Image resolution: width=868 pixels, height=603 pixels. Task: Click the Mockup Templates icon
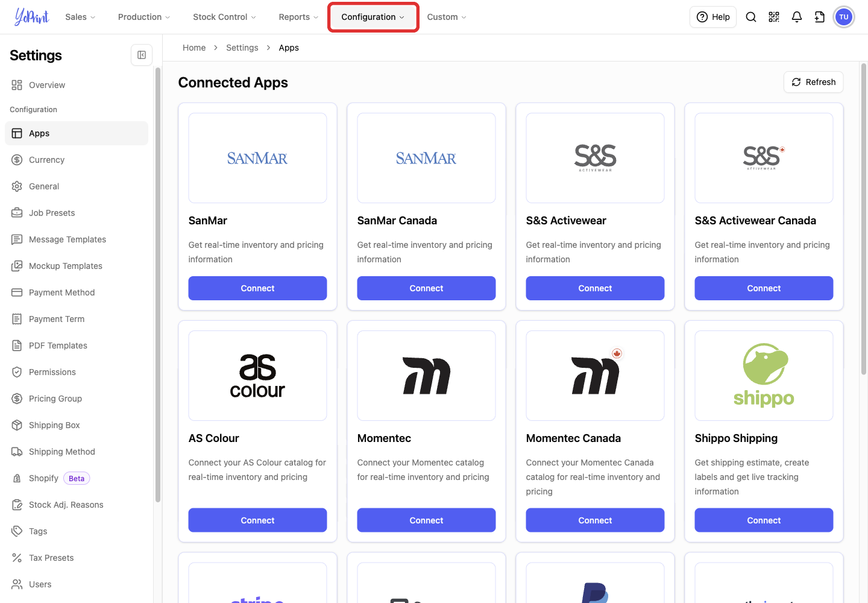click(x=17, y=266)
